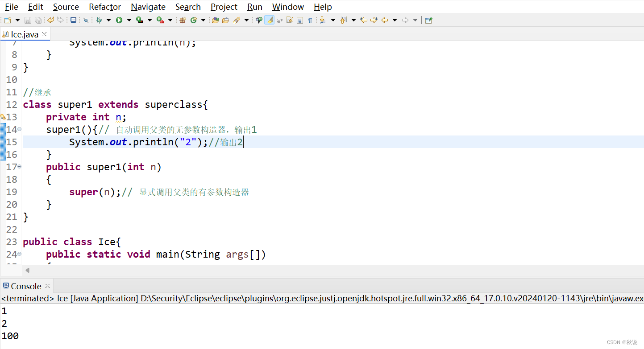The height and width of the screenshot is (349, 644).
Task: Open the Console monitor toolbar icon
Action: (73, 20)
